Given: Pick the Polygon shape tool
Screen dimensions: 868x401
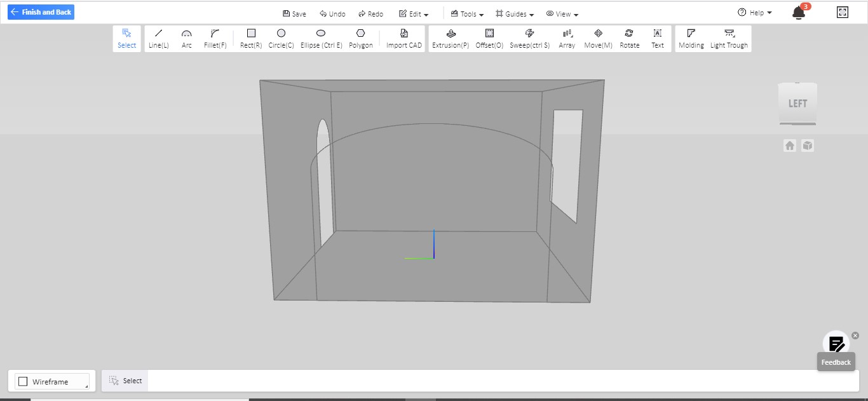Looking at the screenshot, I should (x=360, y=38).
